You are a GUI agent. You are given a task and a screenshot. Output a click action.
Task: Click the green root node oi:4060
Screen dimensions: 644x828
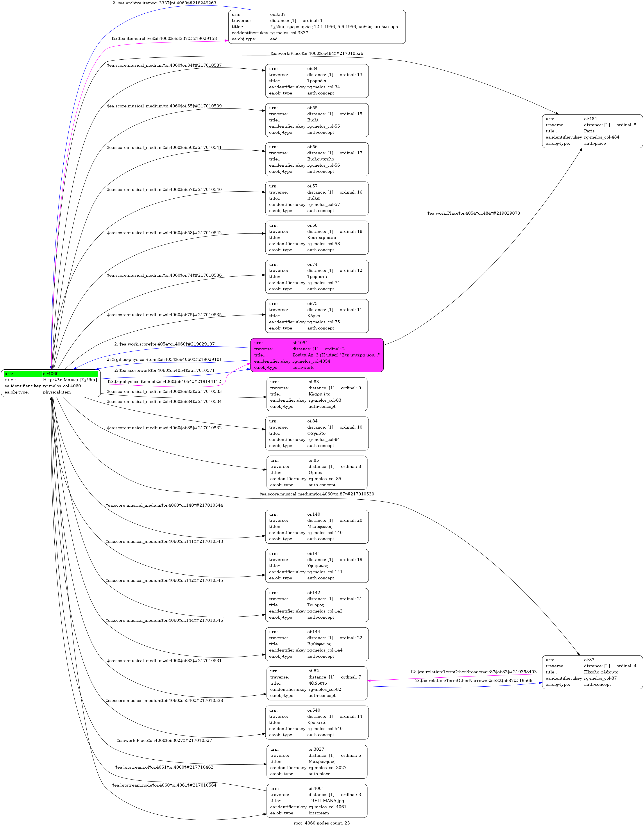pyautogui.click(x=51, y=383)
